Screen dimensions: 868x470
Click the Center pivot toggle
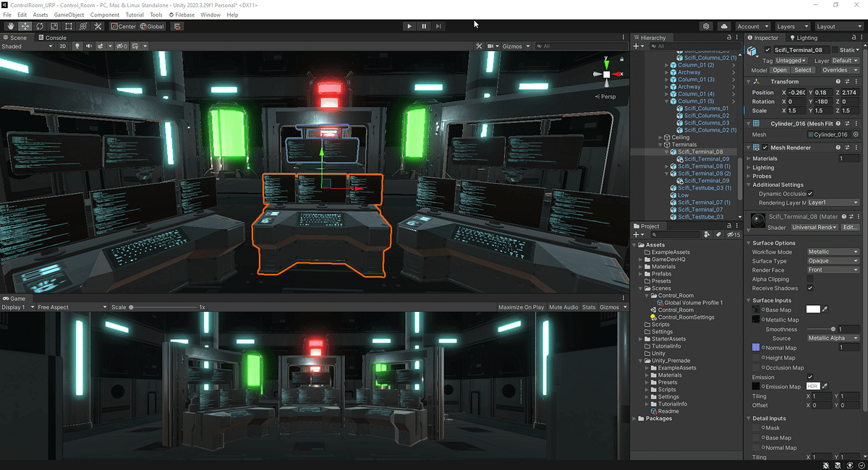tap(123, 26)
